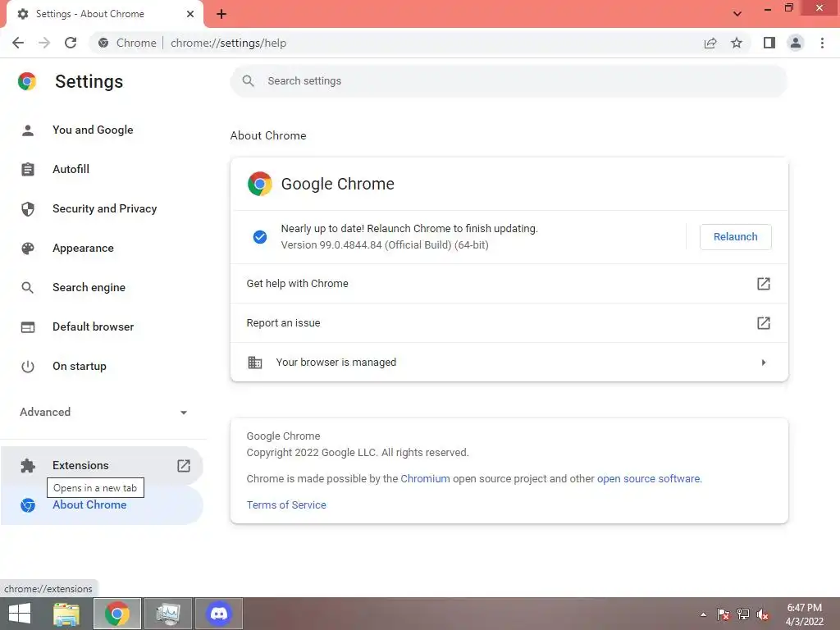Click the address bar URL
The image size is (840, 630).
click(228, 43)
